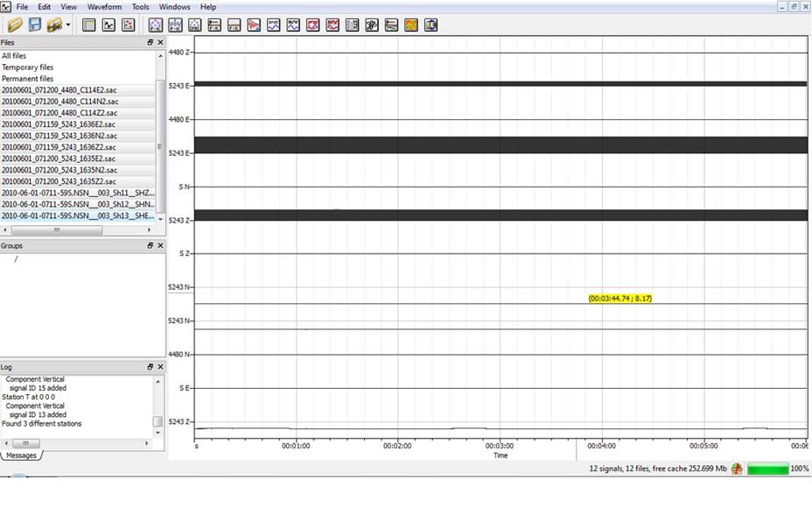Screen dimensions: 812x508
Task: Close the Log panel
Action: tap(160, 367)
